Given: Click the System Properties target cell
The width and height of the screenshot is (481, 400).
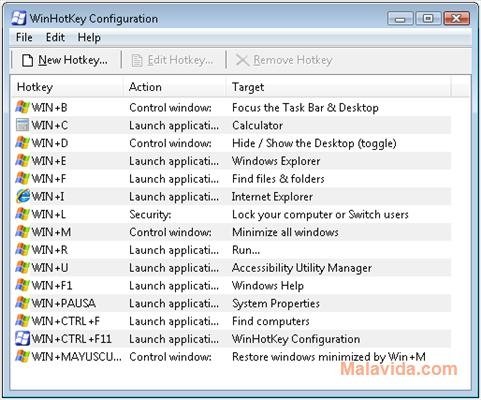Looking at the screenshot, I should coord(276,303).
